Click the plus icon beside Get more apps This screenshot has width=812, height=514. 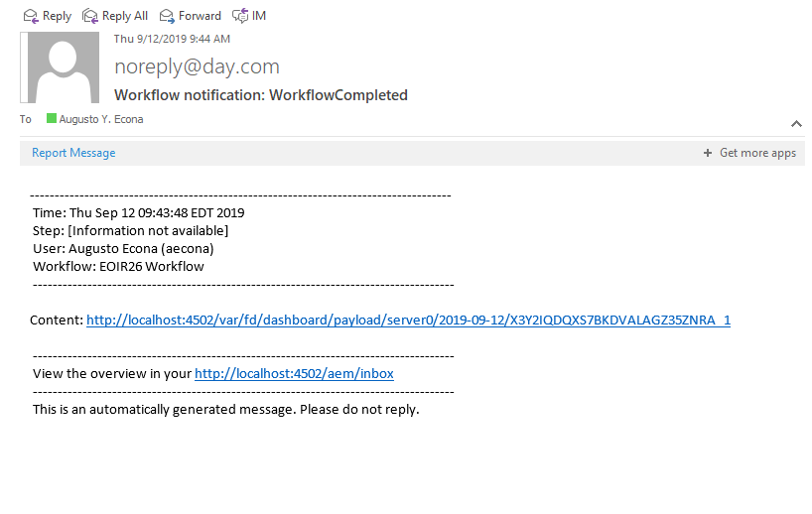(x=708, y=153)
